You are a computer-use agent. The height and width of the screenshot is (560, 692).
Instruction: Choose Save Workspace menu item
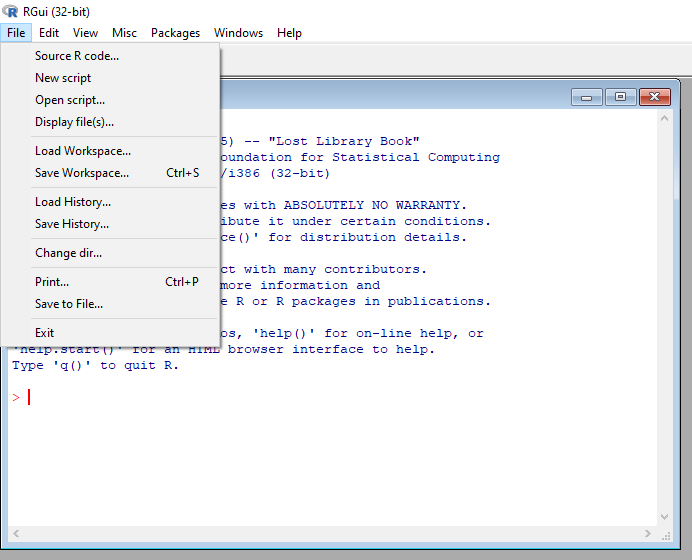pos(82,173)
